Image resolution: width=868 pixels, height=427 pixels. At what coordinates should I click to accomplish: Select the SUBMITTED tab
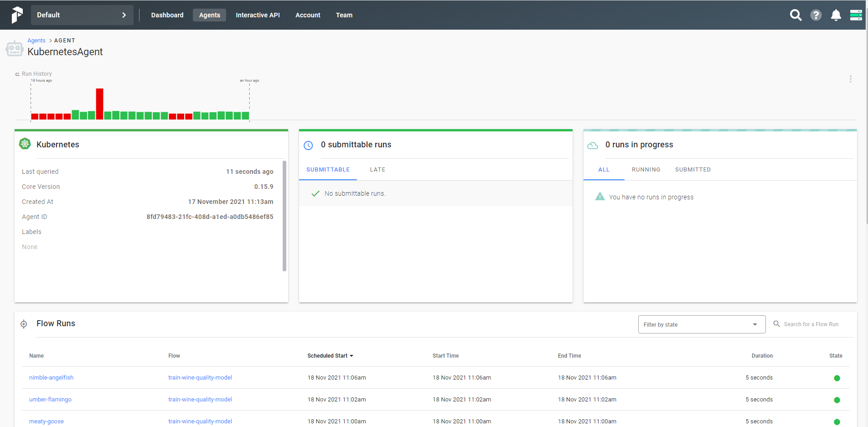[x=692, y=170]
